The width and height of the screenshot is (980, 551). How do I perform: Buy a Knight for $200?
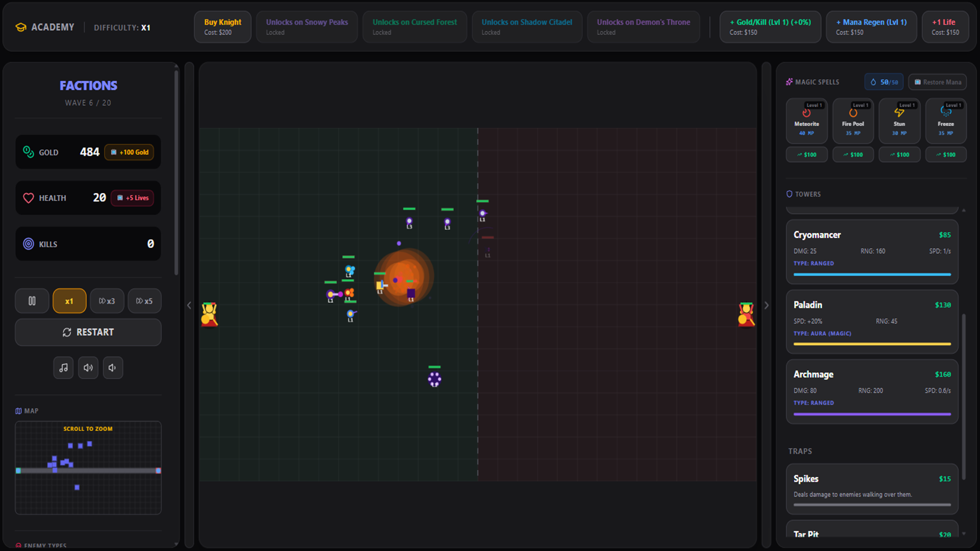pyautogui.click(x=223, y=27)
